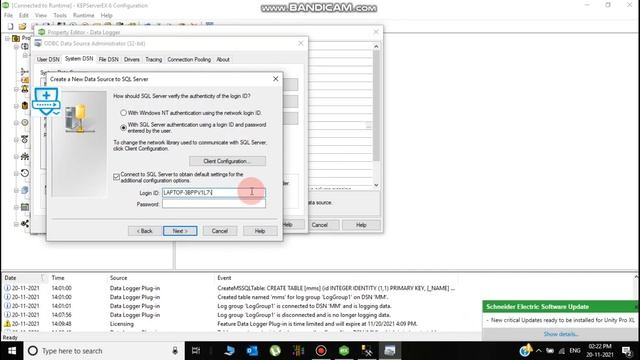Open the File menu
Image resolution: width=640 pixels, height=360 pixels.
(x=8, y=15)
